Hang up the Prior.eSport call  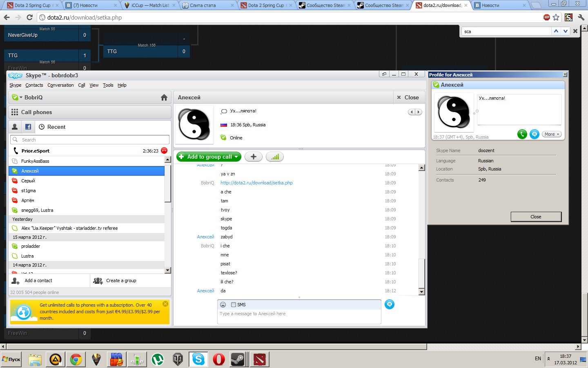click(x=164, y=150)
